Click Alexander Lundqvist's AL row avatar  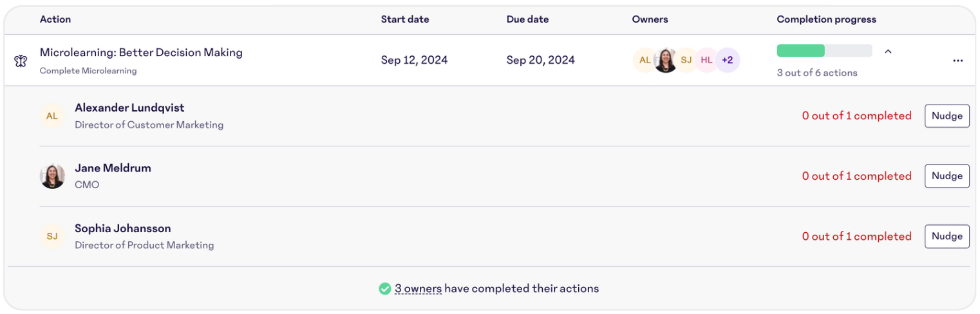coord(52,116)
